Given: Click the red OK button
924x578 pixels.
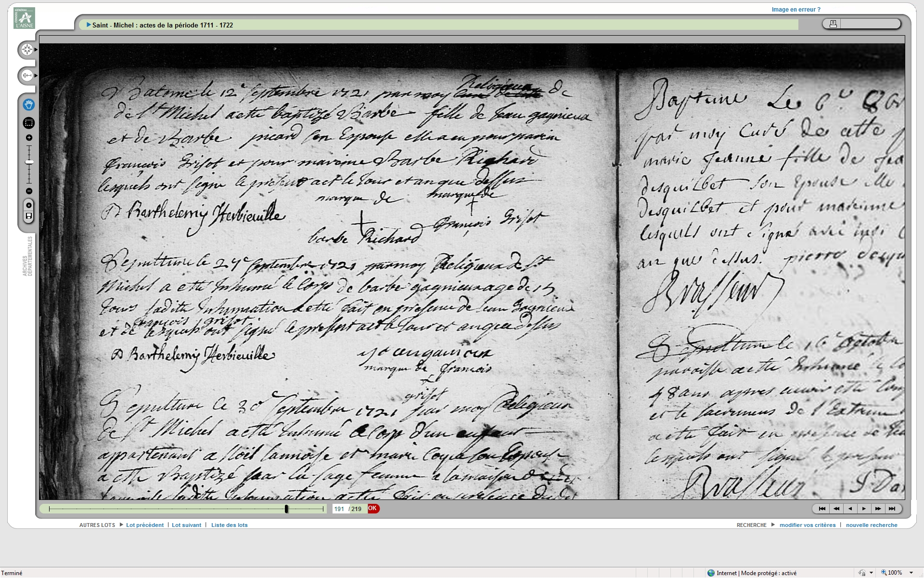Looking at the screenshot, I should 373,509.
